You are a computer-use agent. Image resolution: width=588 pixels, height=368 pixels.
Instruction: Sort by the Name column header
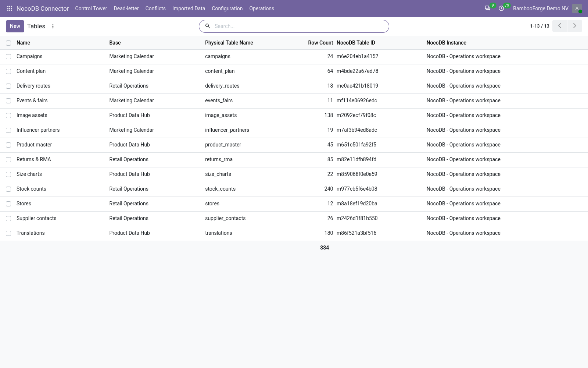click(23, 43)
